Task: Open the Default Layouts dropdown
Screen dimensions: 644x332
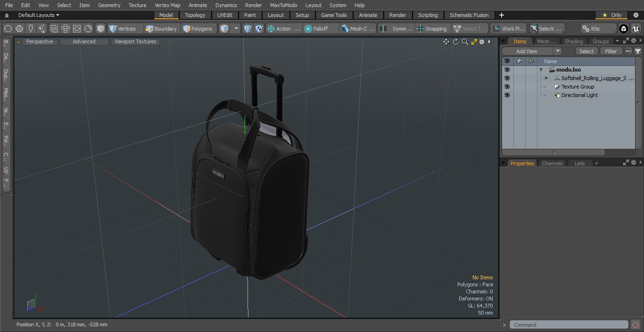Action: pos(39,15)
